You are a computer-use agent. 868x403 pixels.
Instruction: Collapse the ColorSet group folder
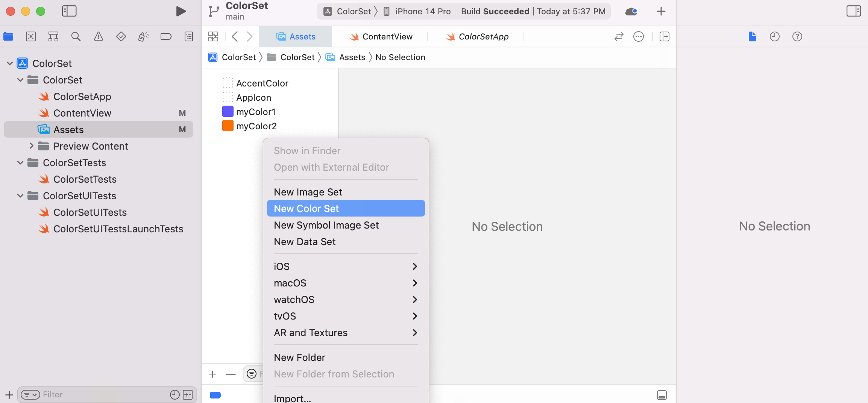(20, 80)
